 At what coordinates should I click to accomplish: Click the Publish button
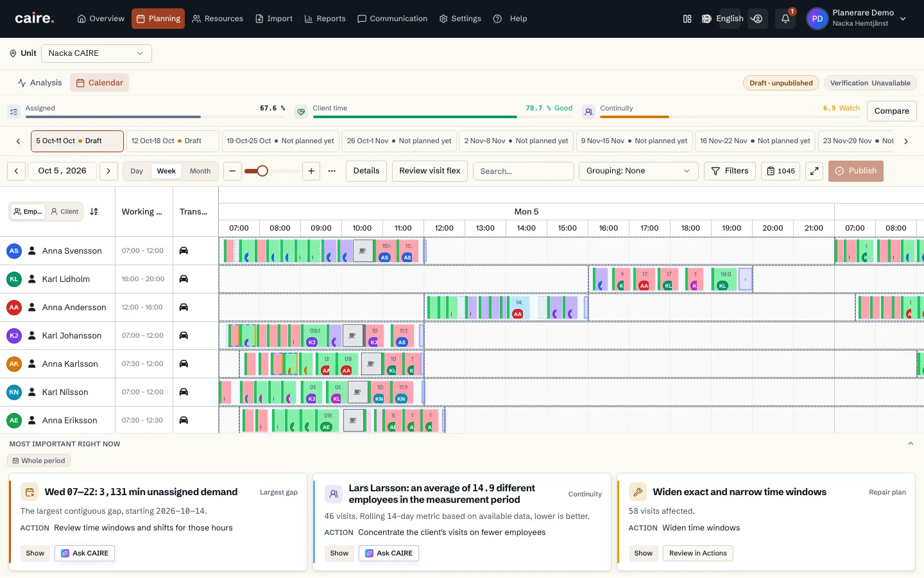pos(856,171)
